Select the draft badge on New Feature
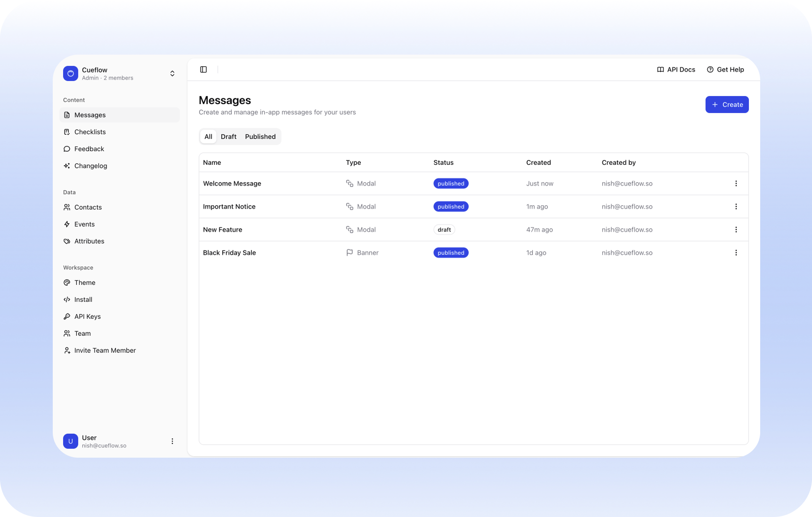 tap(444, 230)
